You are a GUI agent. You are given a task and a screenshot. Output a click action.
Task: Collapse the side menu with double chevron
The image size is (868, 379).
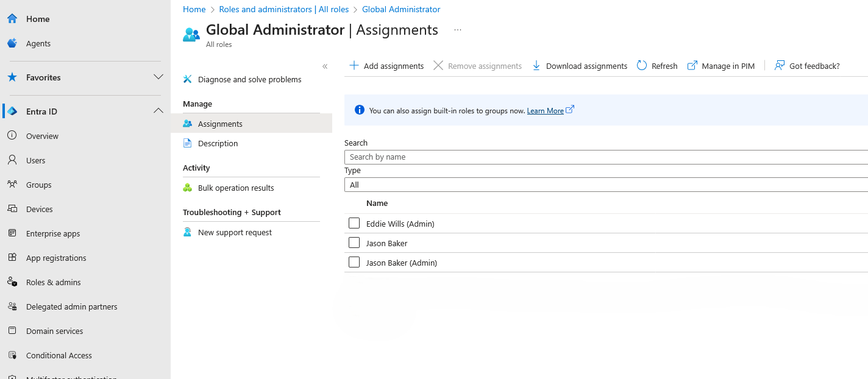pos(325,66)
